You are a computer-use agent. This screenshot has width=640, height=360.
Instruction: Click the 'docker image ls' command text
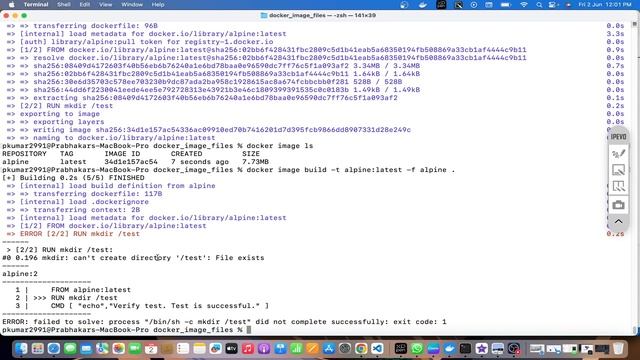point(280,146)
